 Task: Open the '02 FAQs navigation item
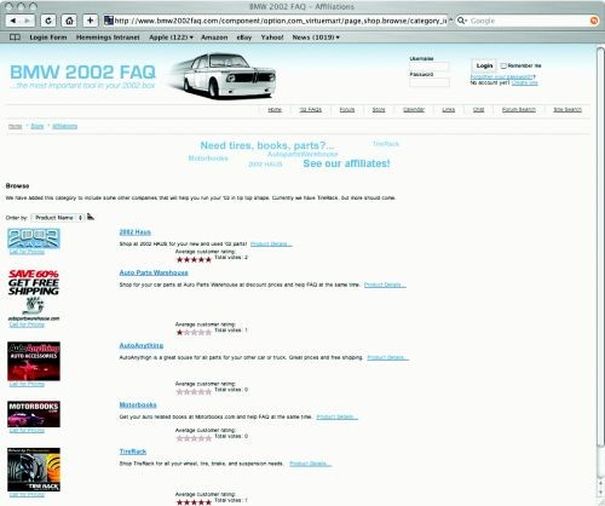click(311, 110)
